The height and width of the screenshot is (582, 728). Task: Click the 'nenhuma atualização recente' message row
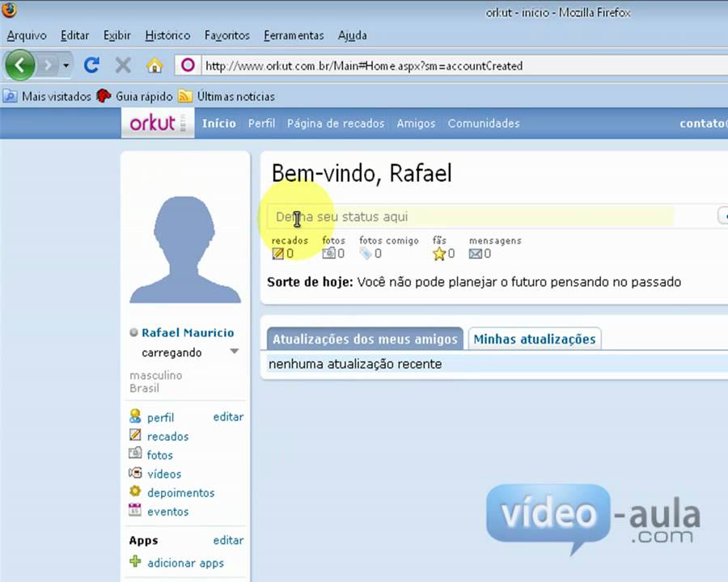tap(497, 364)
